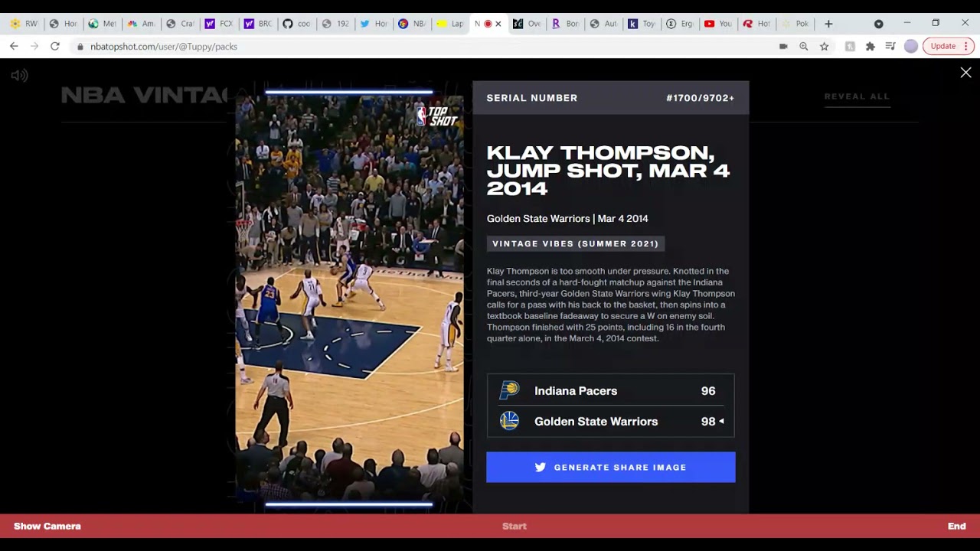Click the NBA VINTAGE heading behind overlay
980x551 pixels.
[145, 96]
